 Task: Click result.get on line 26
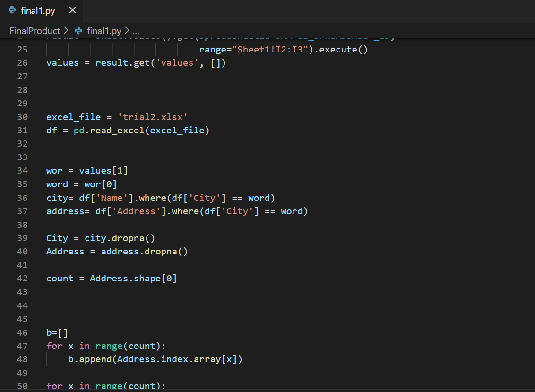click(x=123, y=63)
